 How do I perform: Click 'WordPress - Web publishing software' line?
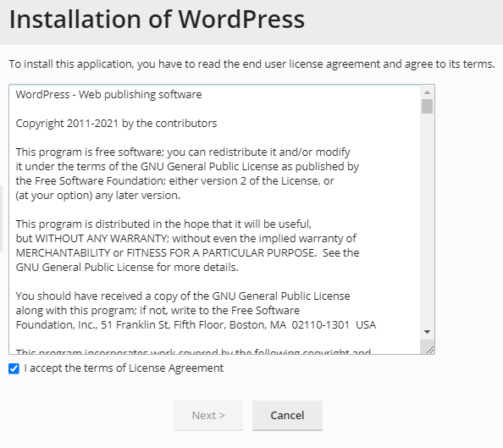click(x=108, y=95)
